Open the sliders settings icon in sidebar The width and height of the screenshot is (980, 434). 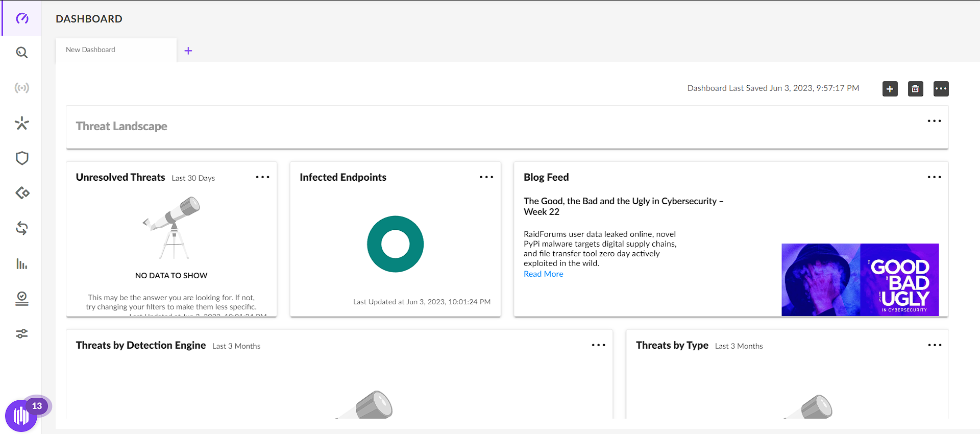point(21,334)
